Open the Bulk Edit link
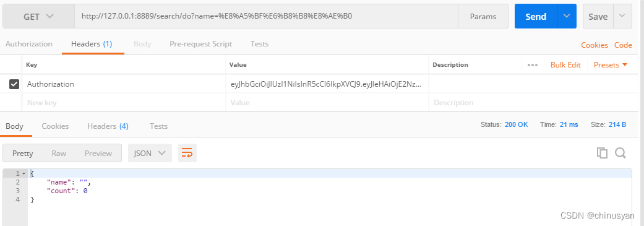This screenshot has width=644, height=226. tap(565, 65)
